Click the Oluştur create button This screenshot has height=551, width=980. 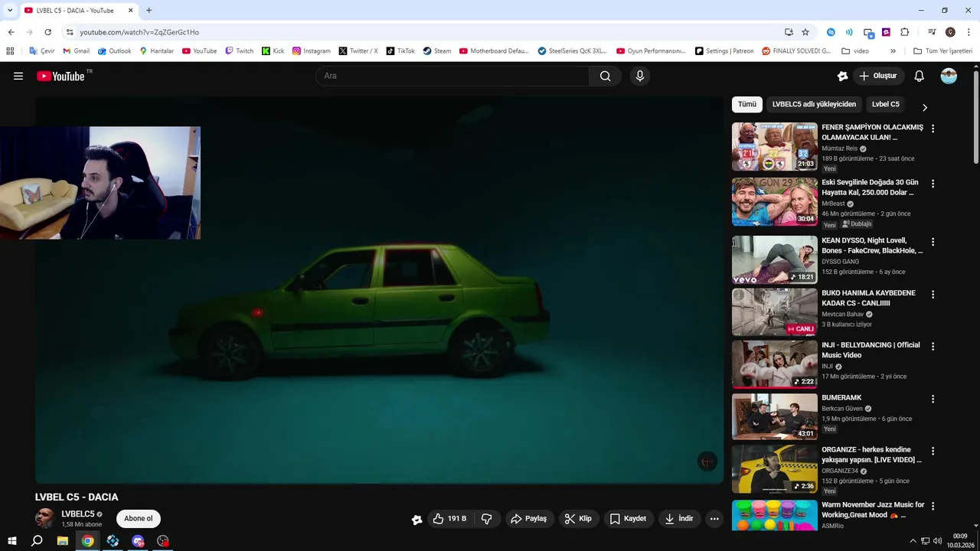pos(877,76)
